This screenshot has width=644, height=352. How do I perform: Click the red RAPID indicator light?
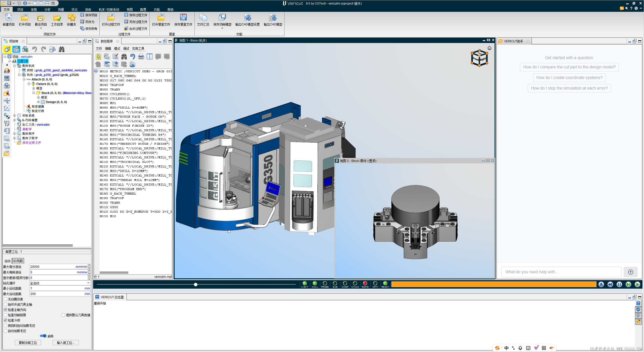pos(365,283)
